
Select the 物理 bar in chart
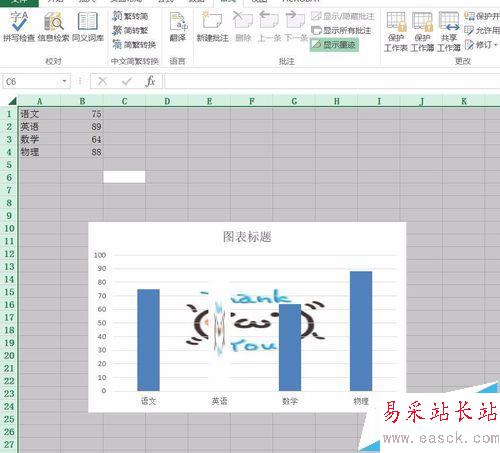click(361, 331)
